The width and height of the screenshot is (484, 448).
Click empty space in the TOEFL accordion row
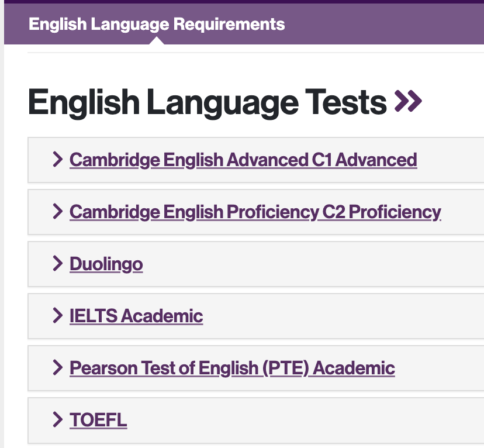tap(304, 421)
